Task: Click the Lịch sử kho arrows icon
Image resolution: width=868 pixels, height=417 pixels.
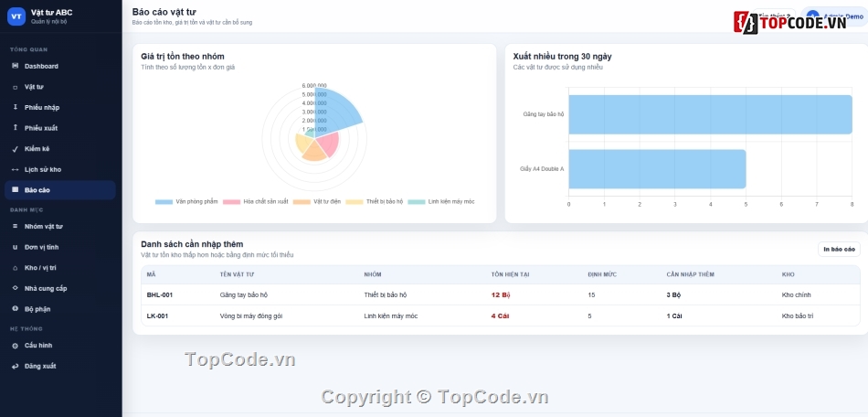Action: [15, 169]
